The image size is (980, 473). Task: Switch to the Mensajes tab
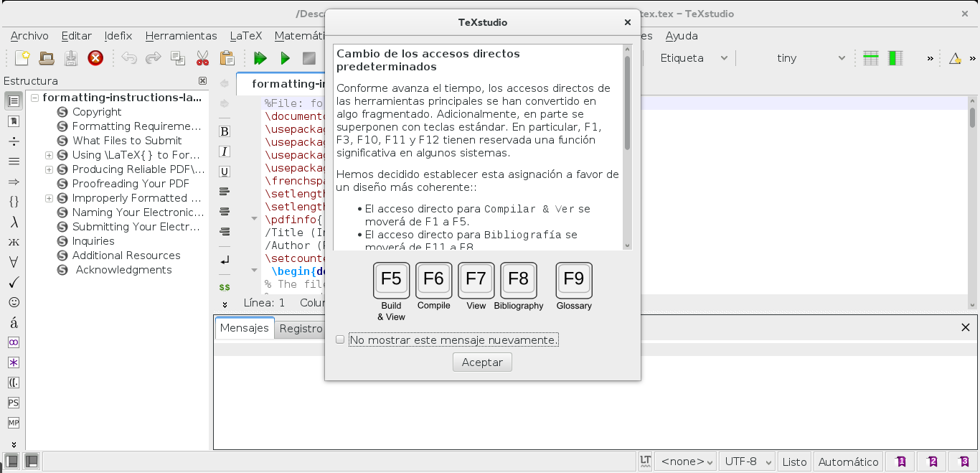245,328
